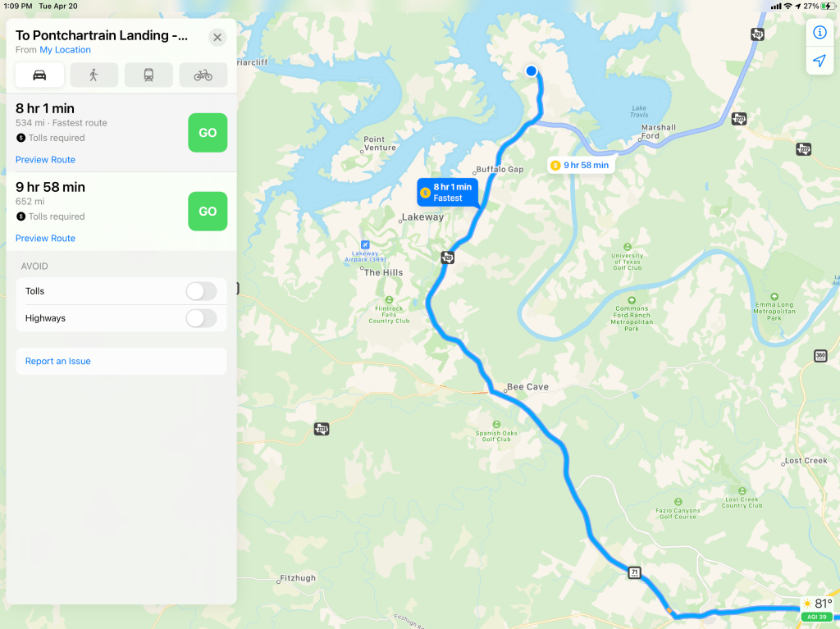Enable the Avoid Highways switch
This screenshot has width=840, height=629.
coord(202,318)
